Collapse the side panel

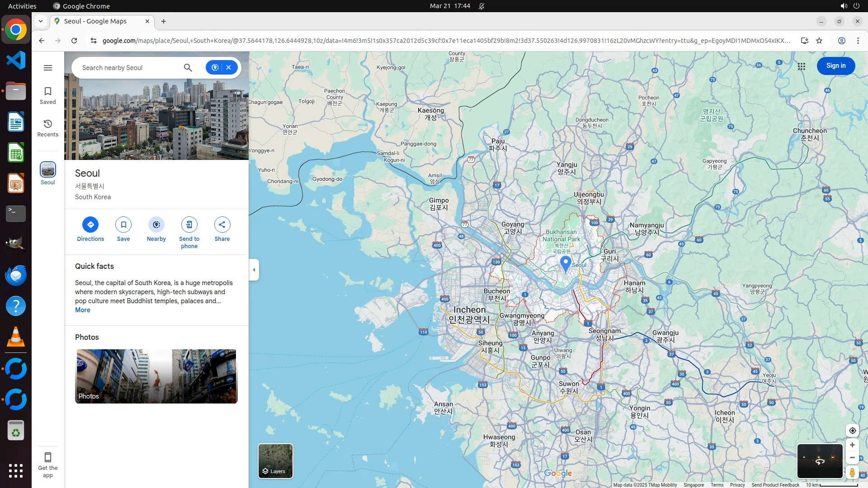coord(254,270)
